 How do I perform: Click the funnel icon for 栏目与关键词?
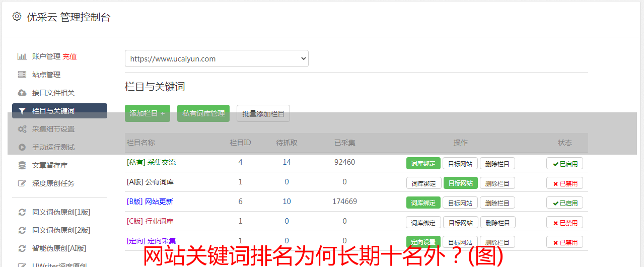click(x=22, y=111)
